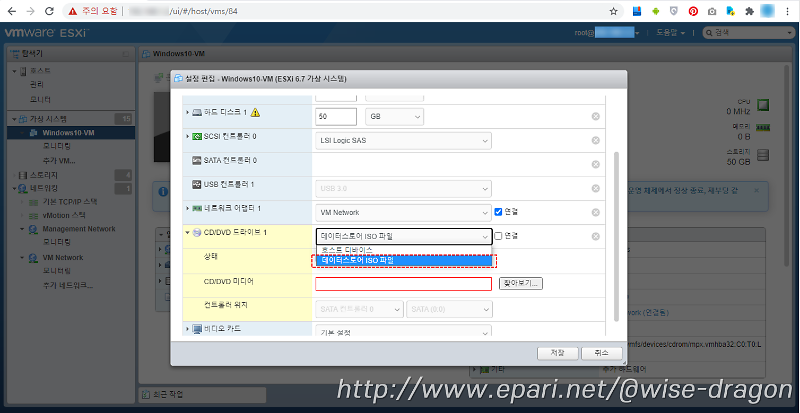The height and width of the screenshot is (413, 800).
Task: Select VM Network in navigator tree
Action: (x=63, y=257)
